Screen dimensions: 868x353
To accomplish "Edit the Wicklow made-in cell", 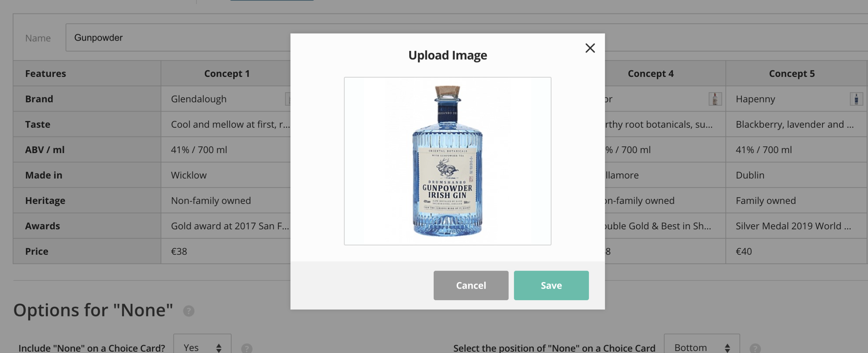I will [x=217, y=175].
